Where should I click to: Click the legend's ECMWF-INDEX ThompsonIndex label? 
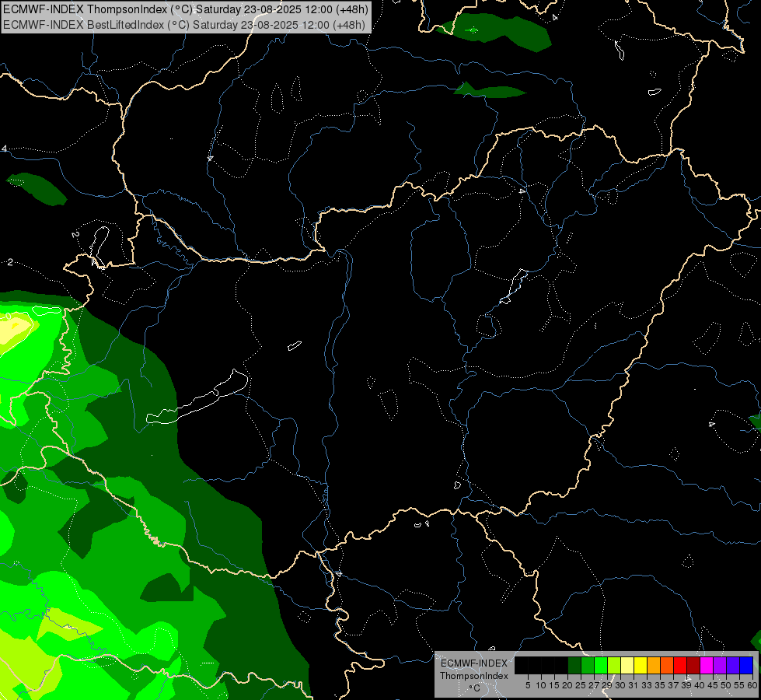[474, 670]
